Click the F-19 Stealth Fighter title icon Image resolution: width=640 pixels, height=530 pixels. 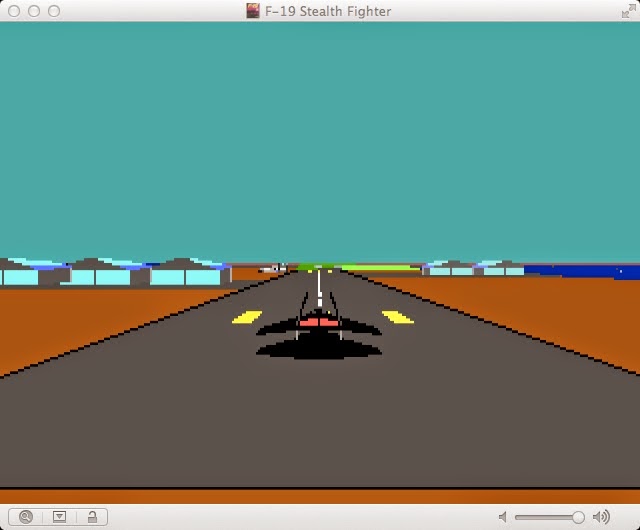253,11
